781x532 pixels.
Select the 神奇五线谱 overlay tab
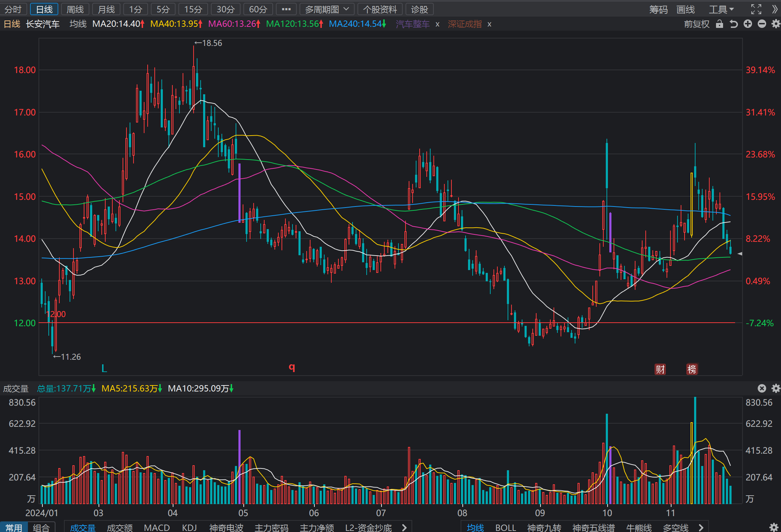tap(593, 528)
